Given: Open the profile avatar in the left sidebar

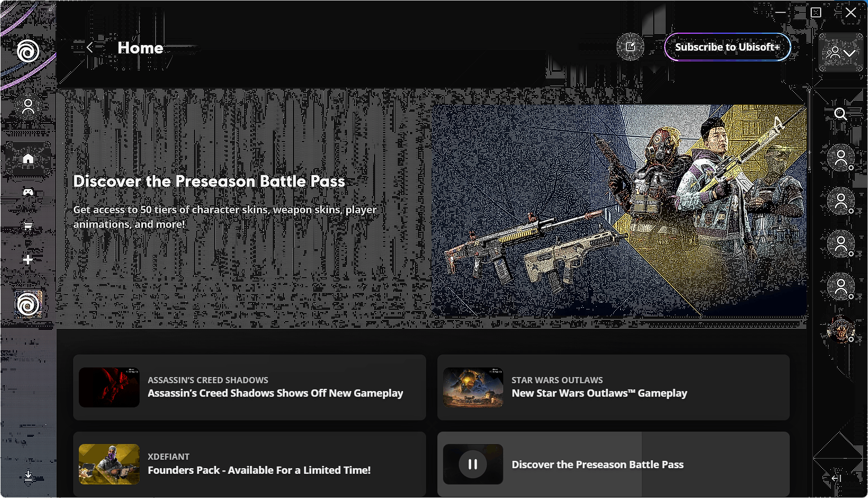Looking at the screenshot, I should pos(28,106).
